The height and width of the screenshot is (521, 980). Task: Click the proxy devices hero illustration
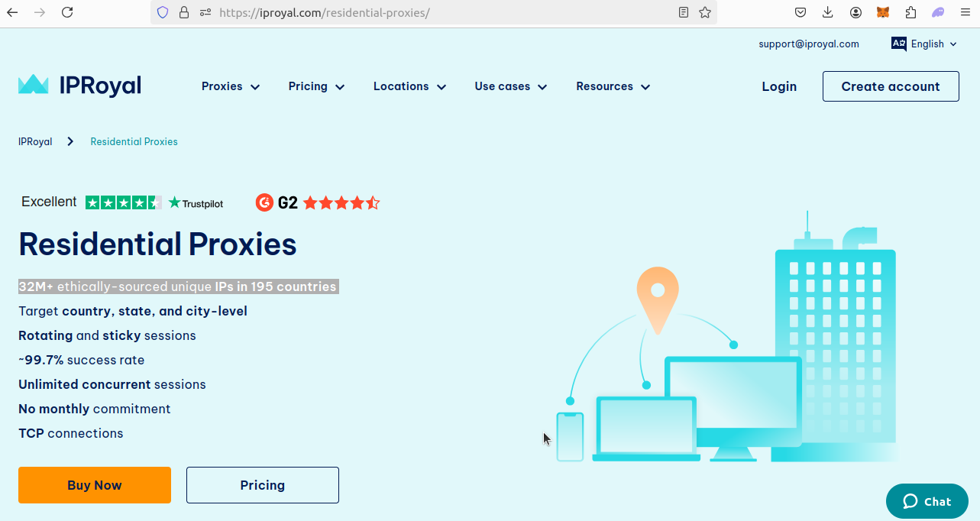pos(726,336)
